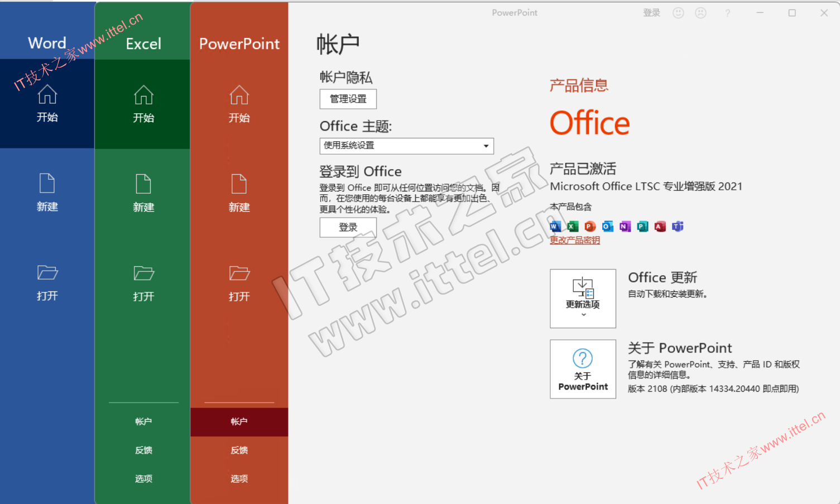This screenshot has width=840, height=504.
Task: Open the About PowerPoint button
Action: pyautogui.click(x=583, y=369)
